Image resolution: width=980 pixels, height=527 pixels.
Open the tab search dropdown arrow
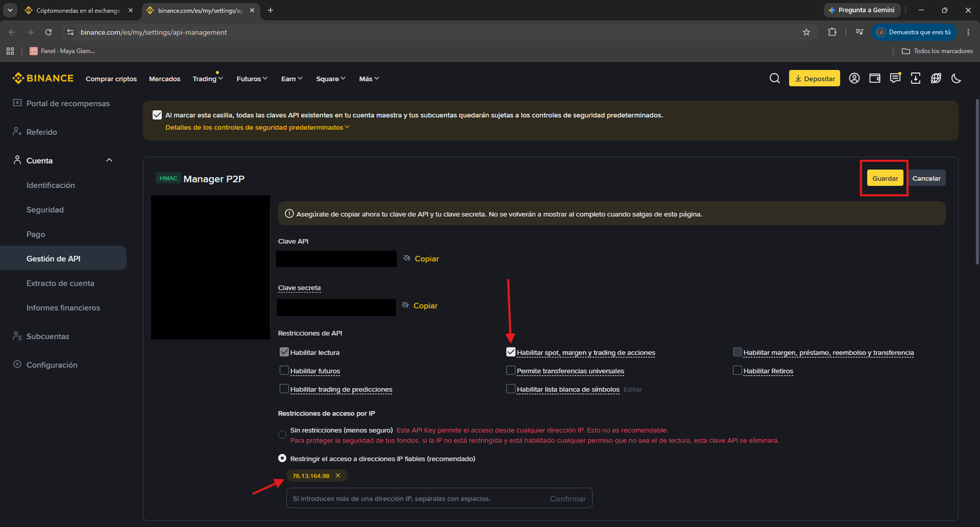click(10, 10)
